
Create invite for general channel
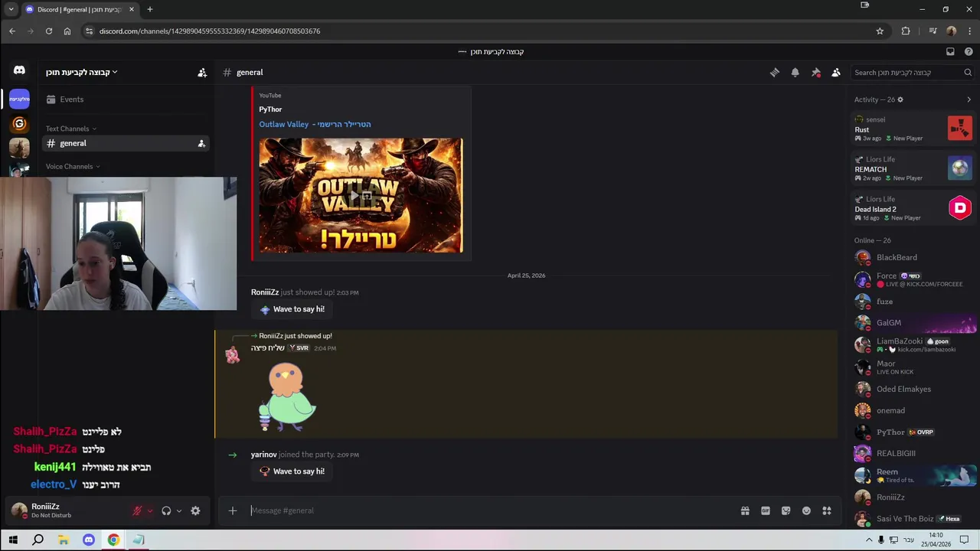[201, 143]
